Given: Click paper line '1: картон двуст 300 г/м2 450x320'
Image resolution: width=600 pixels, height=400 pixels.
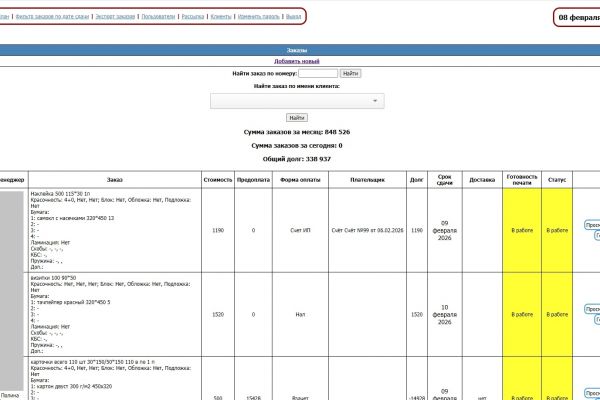Looking at the screenshot, I should pyautogui.click(x=71, y=386).
